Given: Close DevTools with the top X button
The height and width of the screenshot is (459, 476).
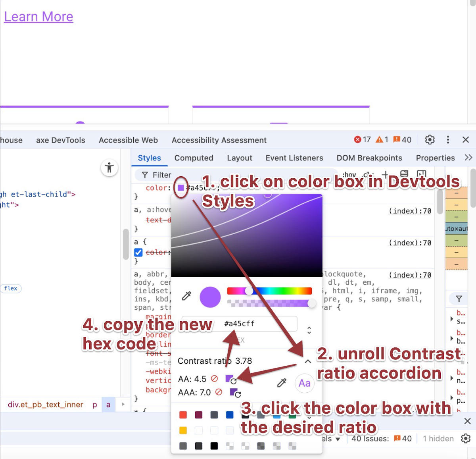Looking at the screenshot, I should 466,140.
